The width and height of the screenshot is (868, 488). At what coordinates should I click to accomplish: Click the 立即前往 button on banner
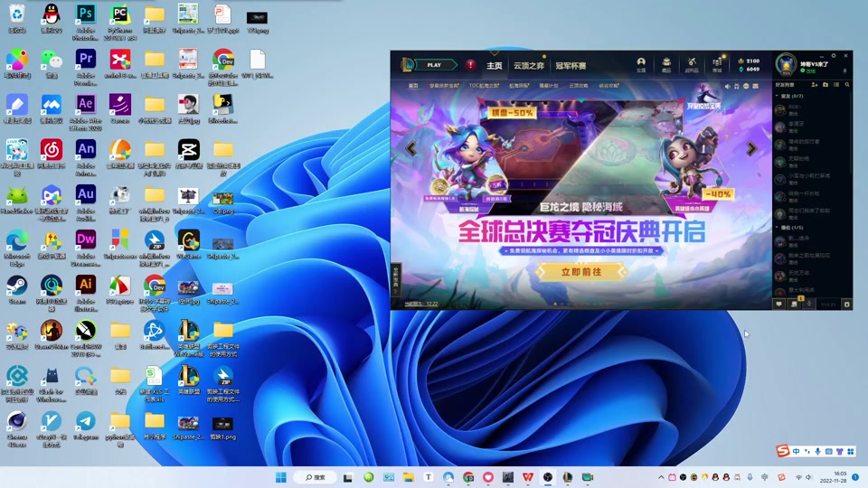point(581,272)
